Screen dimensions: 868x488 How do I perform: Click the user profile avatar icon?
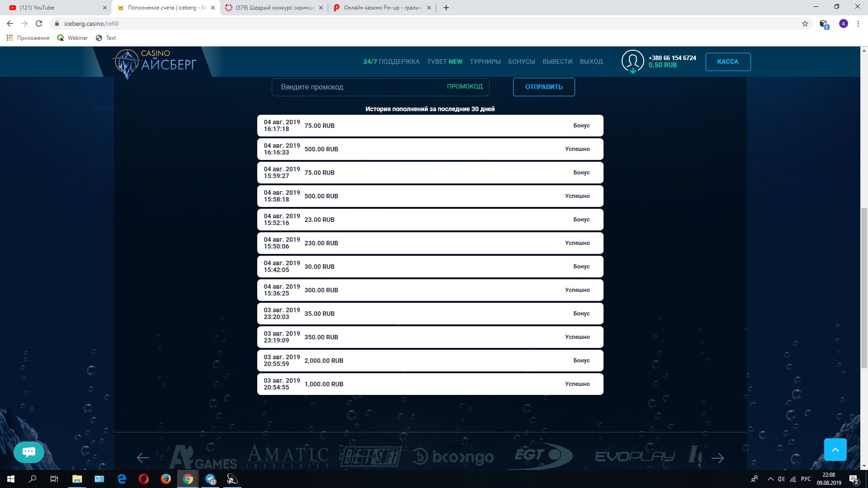pos(632,61)
